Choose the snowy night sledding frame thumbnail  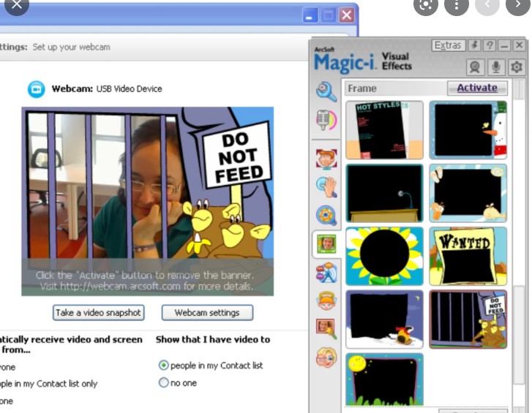(x=384, y=319)
